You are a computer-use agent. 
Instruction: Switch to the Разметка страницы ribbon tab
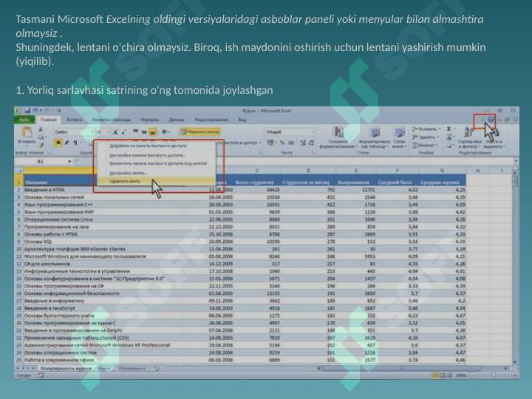[x=112, y=120]
